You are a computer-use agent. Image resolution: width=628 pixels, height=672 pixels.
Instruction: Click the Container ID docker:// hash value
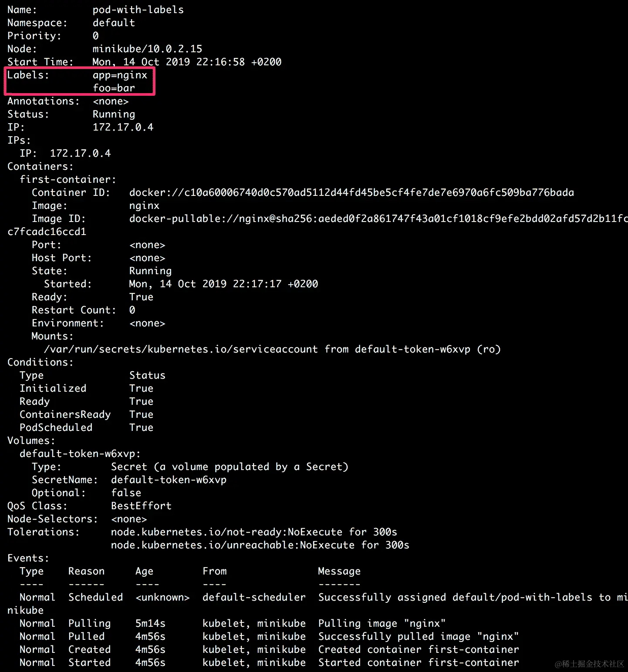tap(351, 192)
